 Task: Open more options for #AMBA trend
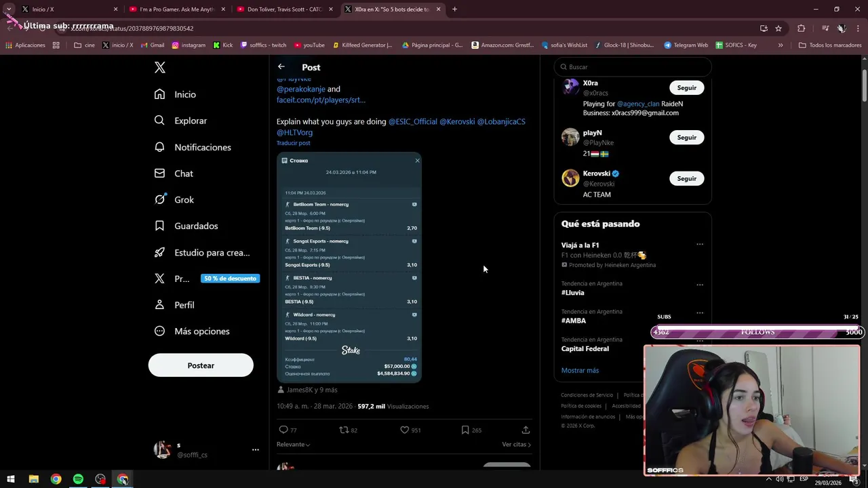[700, 313]
